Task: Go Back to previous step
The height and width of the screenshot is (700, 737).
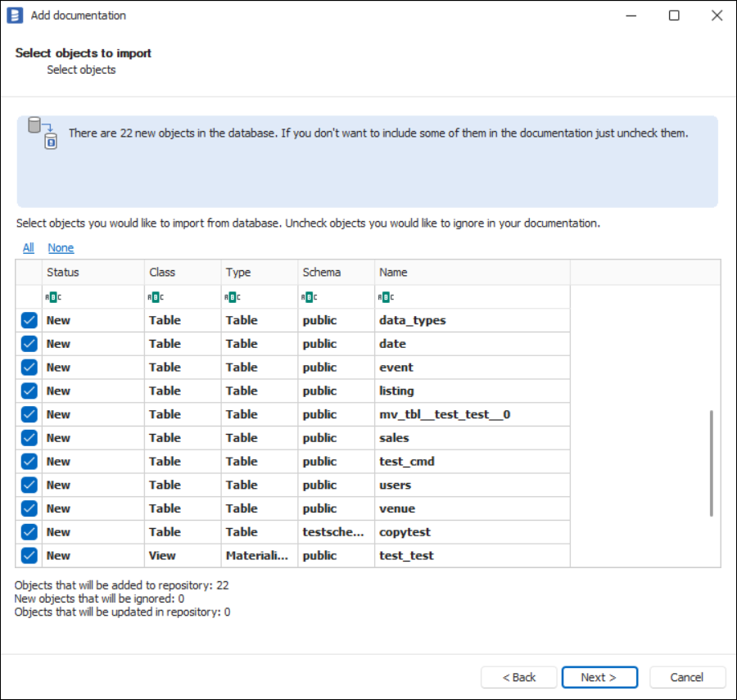Action: [x=519, y=677]
